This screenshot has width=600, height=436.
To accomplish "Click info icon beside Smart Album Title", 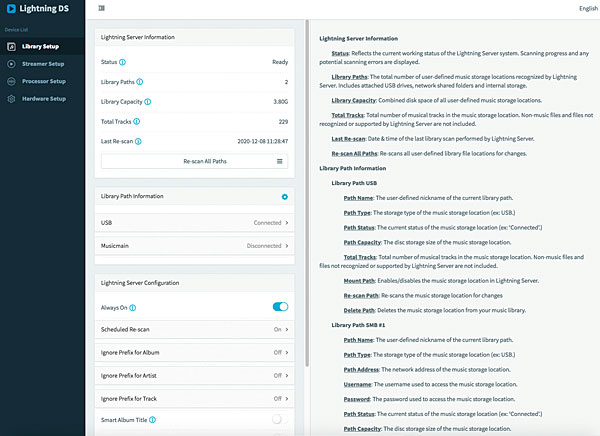I will point(152,420).
